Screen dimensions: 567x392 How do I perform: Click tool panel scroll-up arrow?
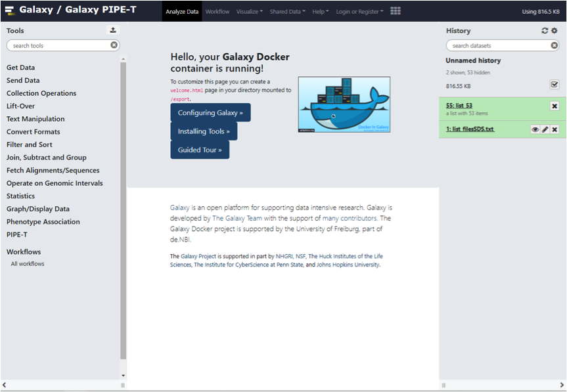click(124, 58)
